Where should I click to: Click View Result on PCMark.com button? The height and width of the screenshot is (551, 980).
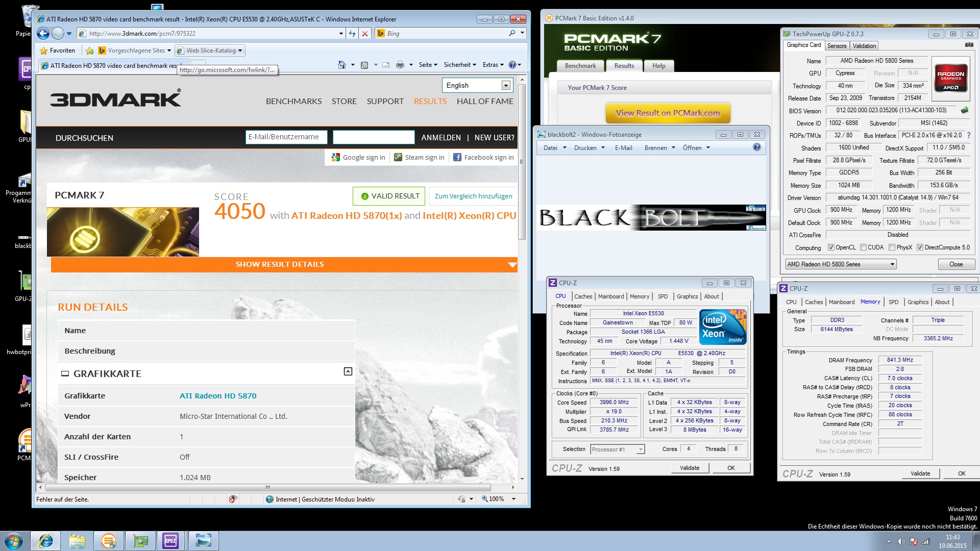tap(668, 113)
